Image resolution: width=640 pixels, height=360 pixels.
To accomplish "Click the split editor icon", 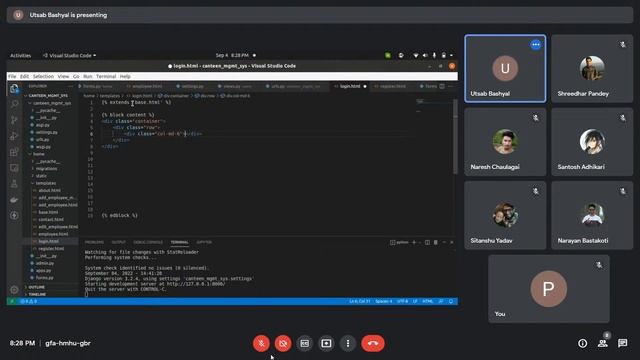I will point(442,86).
